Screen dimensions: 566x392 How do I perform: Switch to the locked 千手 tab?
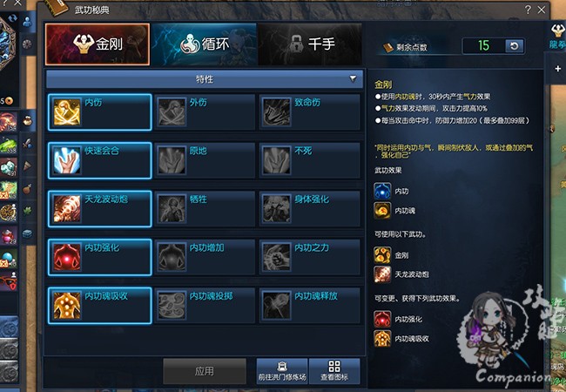[310, 44]
